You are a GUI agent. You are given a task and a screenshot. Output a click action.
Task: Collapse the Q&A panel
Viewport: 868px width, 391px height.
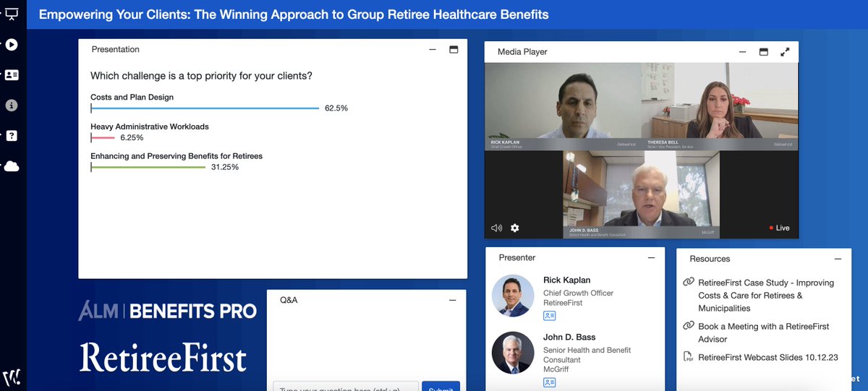point(452,300)
